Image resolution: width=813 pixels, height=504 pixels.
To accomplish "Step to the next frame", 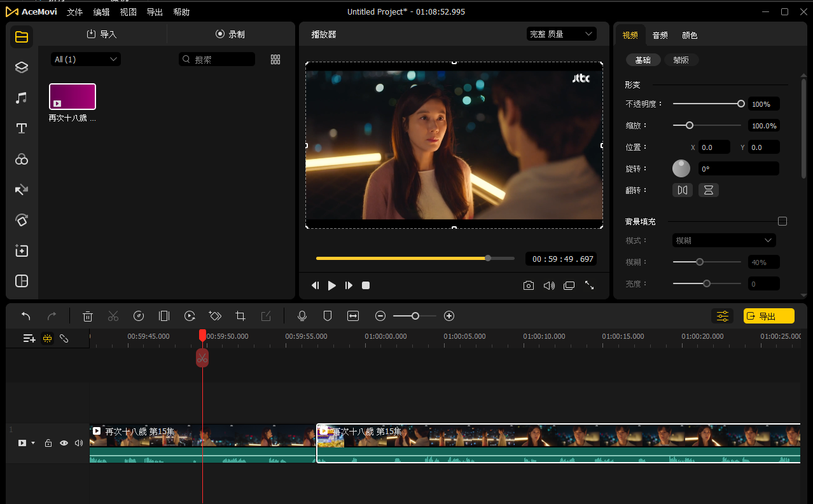I will coord(349,285).
